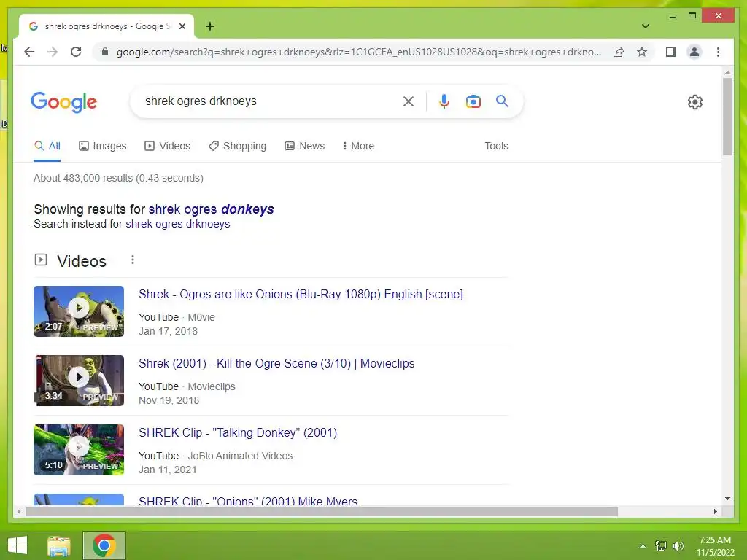Open Google quick settings gear

point(694,102)
